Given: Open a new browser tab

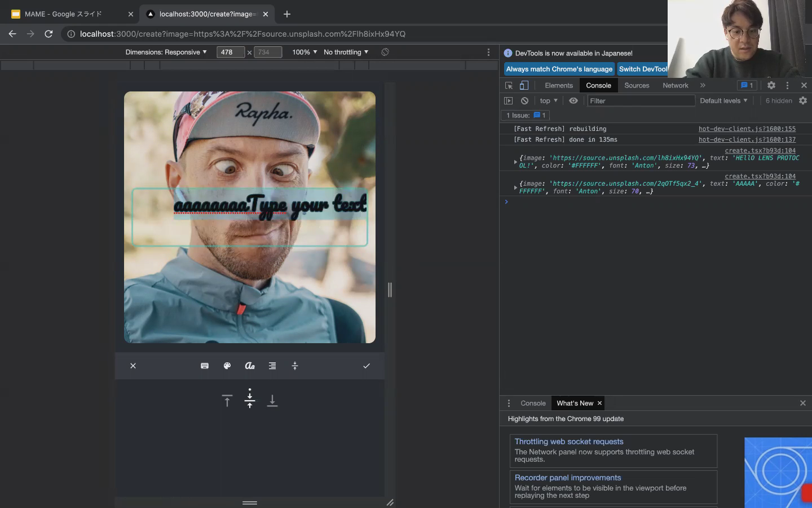Looking at the screenshot, I should [287, 14].
